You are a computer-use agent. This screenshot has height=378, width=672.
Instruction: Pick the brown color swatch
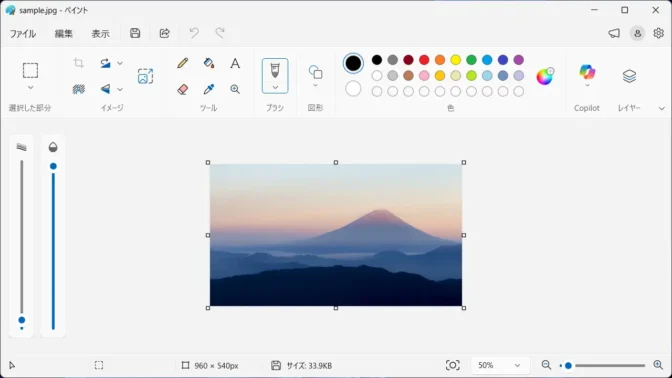(408, 75)
